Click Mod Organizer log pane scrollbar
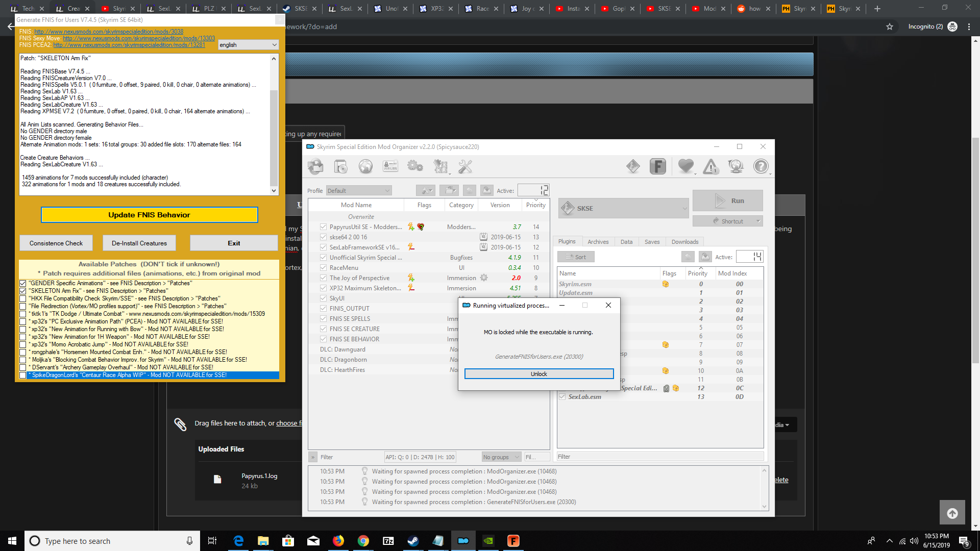The image size is (980, 551). tap(764, 488)
